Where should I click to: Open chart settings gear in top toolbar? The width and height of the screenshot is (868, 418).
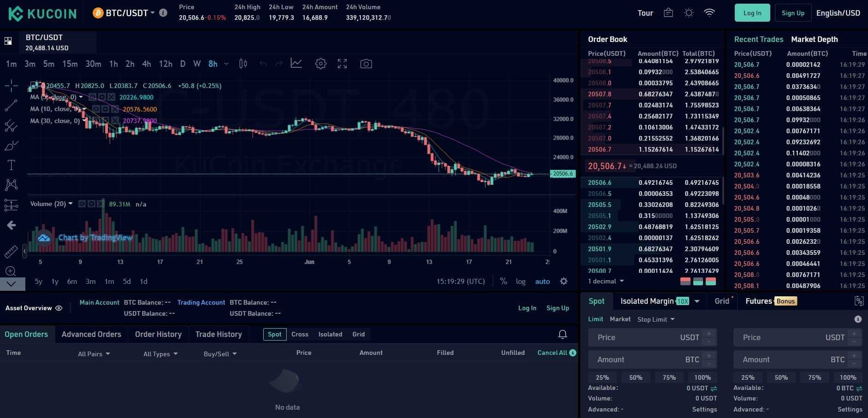pos(321,64)
